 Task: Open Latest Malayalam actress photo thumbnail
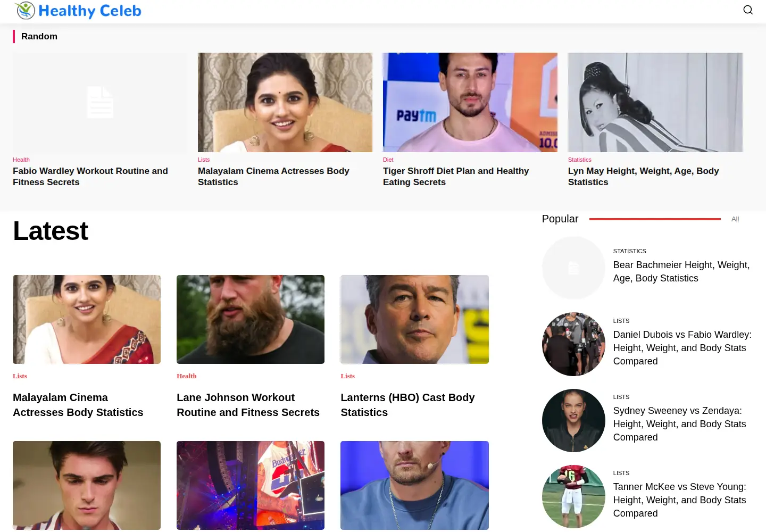point(87,319)
